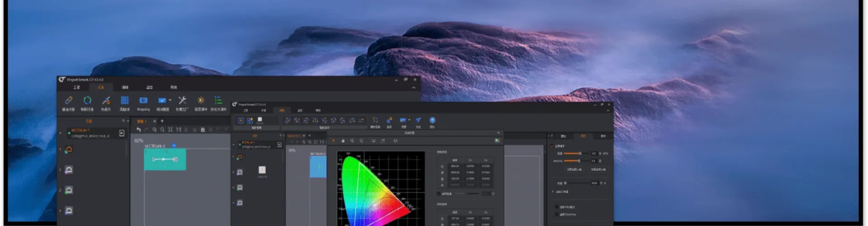This screenshot has height=226, width=868.
Task: Add new canvas tab with plus in back window
Action: (x=162, y=121)
